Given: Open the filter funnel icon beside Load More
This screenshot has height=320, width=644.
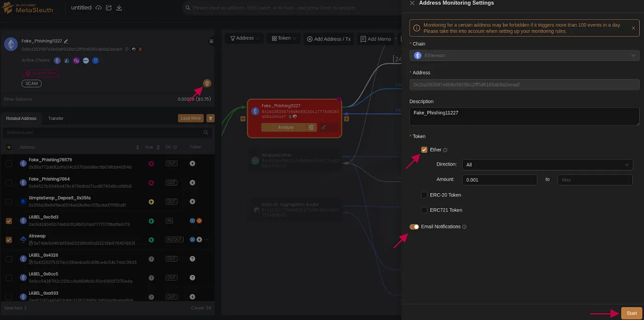Looking at the screenshot, I should pos(210,118).
